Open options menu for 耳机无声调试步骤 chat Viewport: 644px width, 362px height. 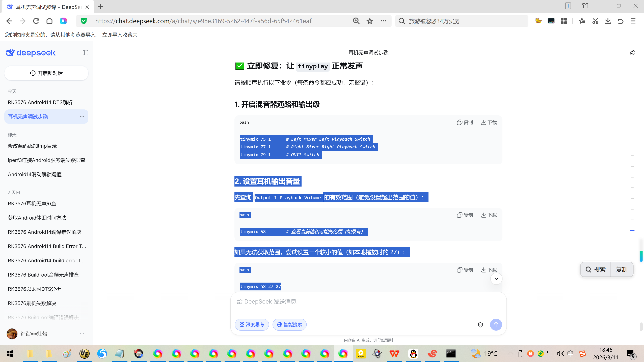(82, 117)
